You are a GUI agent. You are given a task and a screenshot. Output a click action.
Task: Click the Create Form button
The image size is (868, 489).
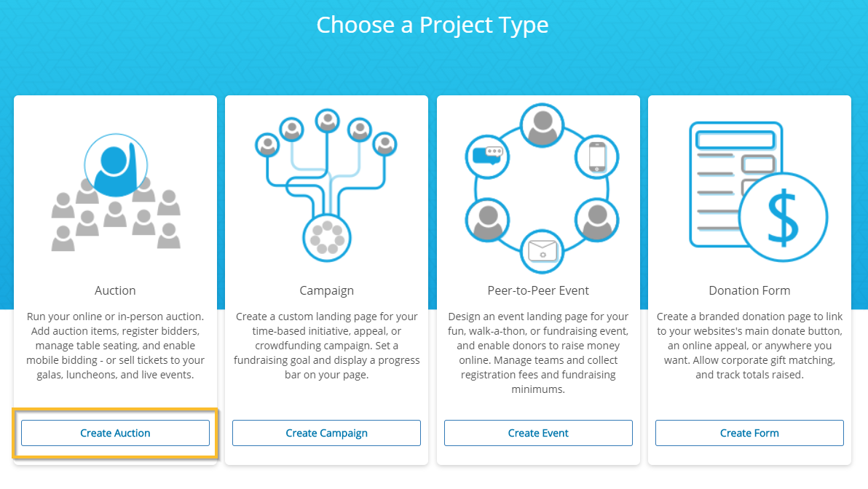click(749, 433)
